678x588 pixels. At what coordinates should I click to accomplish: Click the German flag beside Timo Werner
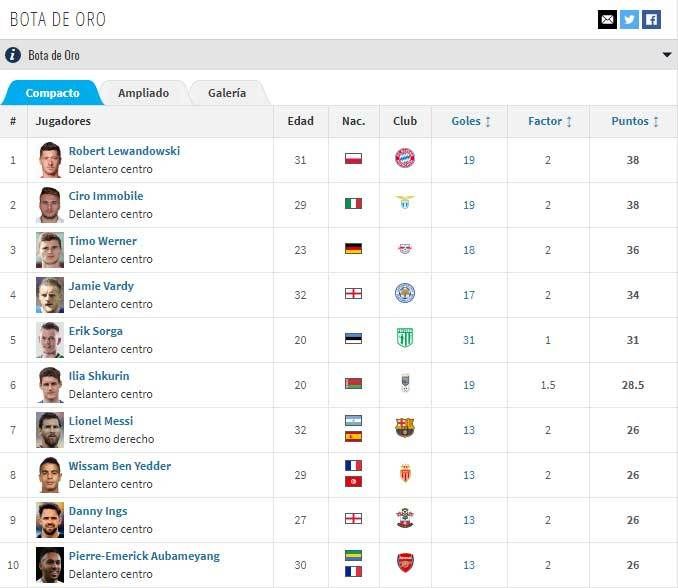353,248
